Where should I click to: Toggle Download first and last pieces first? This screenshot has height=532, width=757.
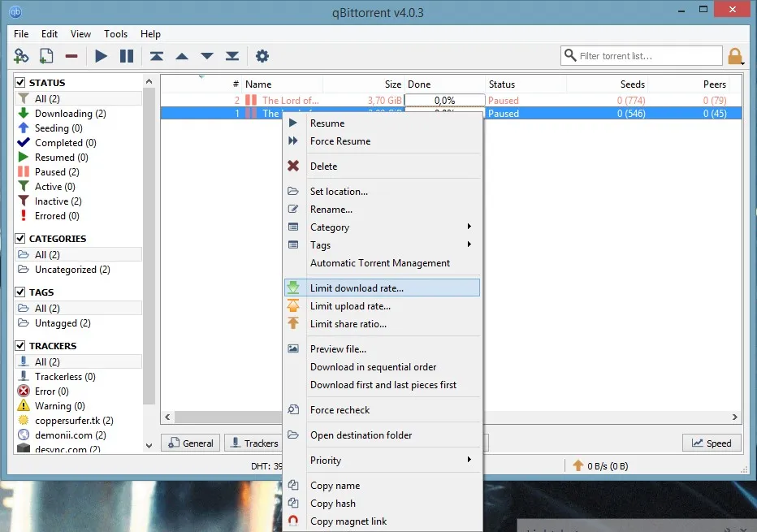(x=383, y=384)
